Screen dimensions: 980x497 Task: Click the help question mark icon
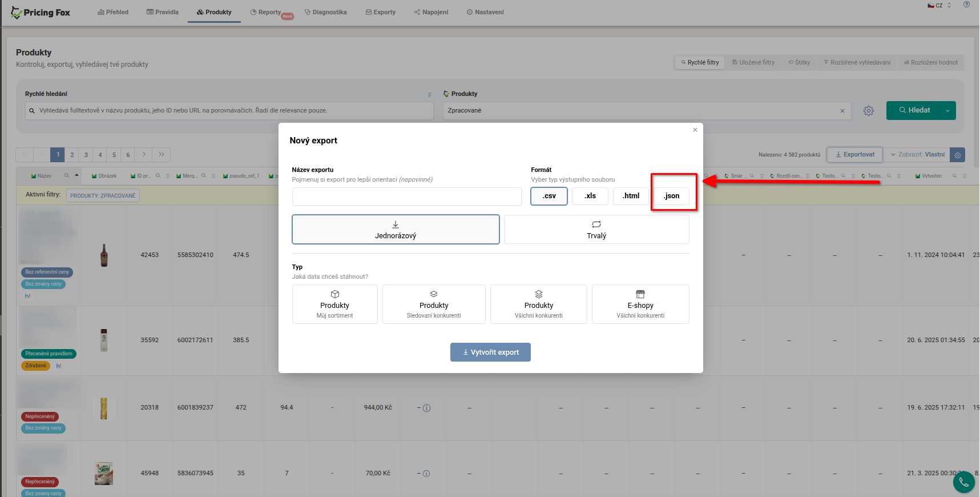point(966,5)
